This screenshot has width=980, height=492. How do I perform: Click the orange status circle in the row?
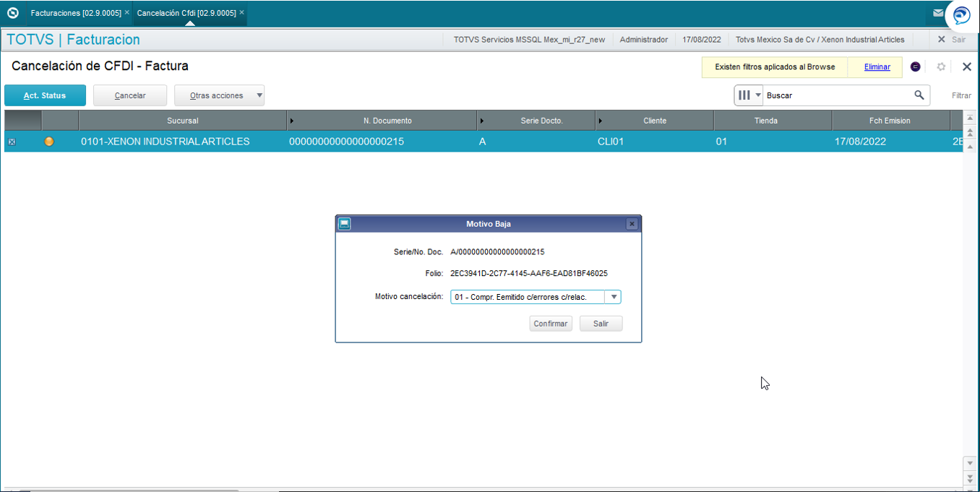(49, 142)
